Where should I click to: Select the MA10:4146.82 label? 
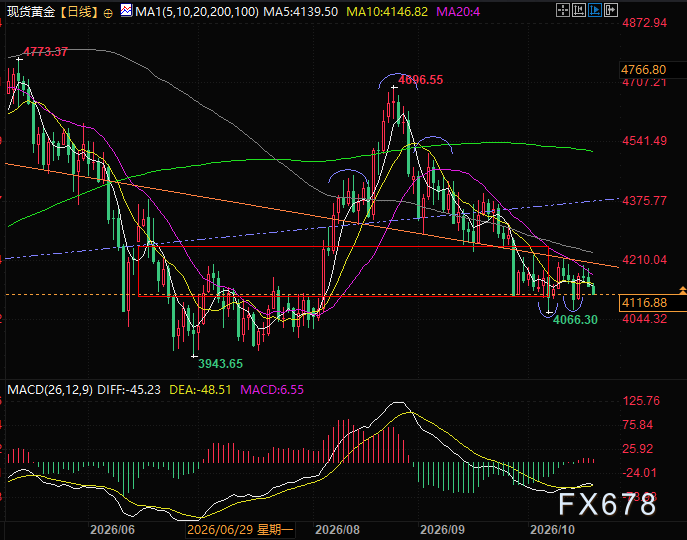pyautogui.click(x=387, y=12)
